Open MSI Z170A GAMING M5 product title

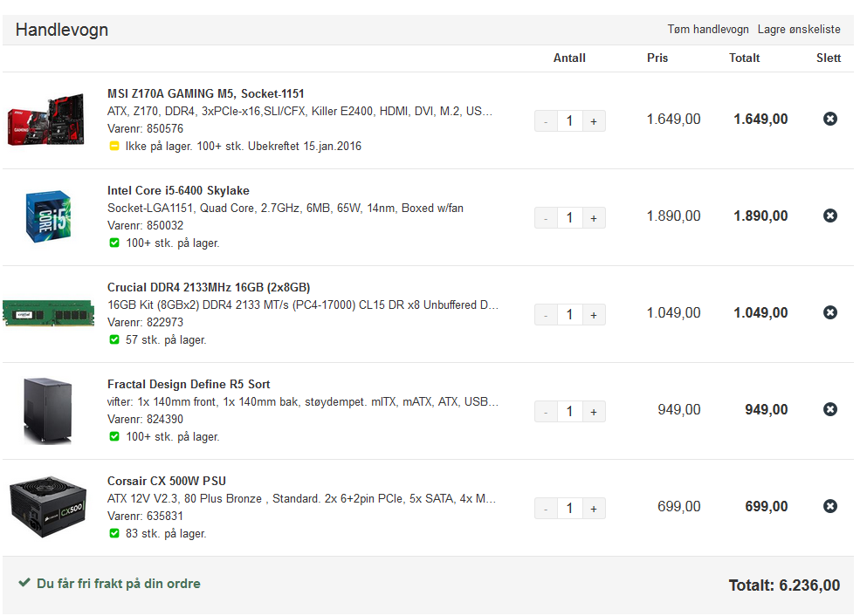[206, 93]
